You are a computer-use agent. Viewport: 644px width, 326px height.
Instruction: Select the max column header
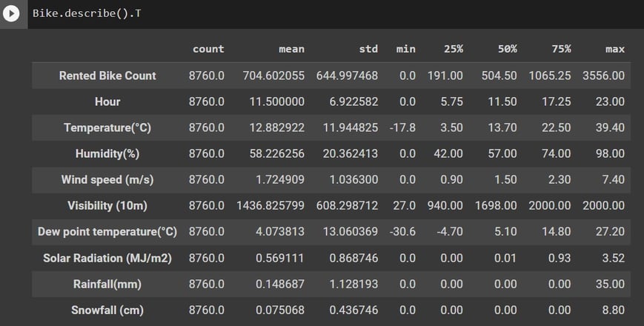point(615,49)
